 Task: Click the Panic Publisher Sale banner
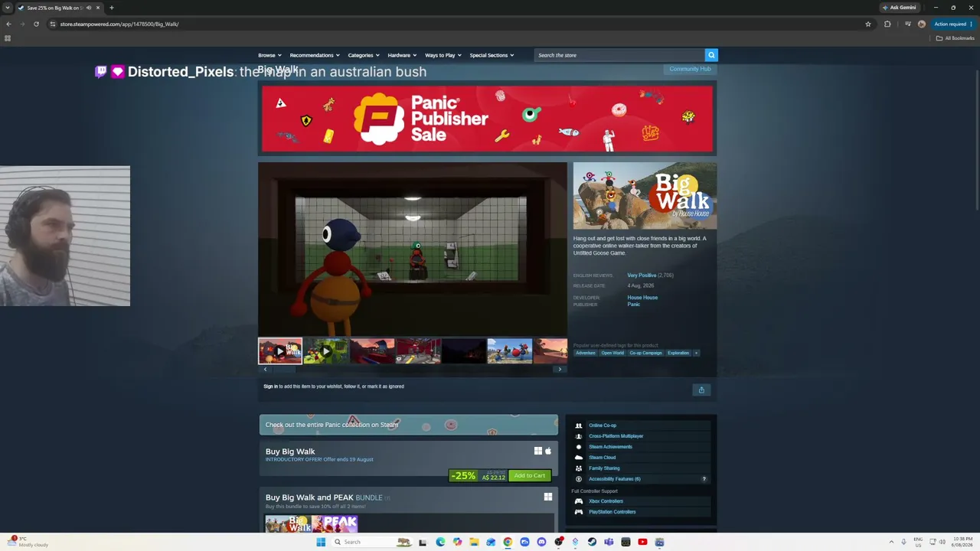(x=487, y=119)
